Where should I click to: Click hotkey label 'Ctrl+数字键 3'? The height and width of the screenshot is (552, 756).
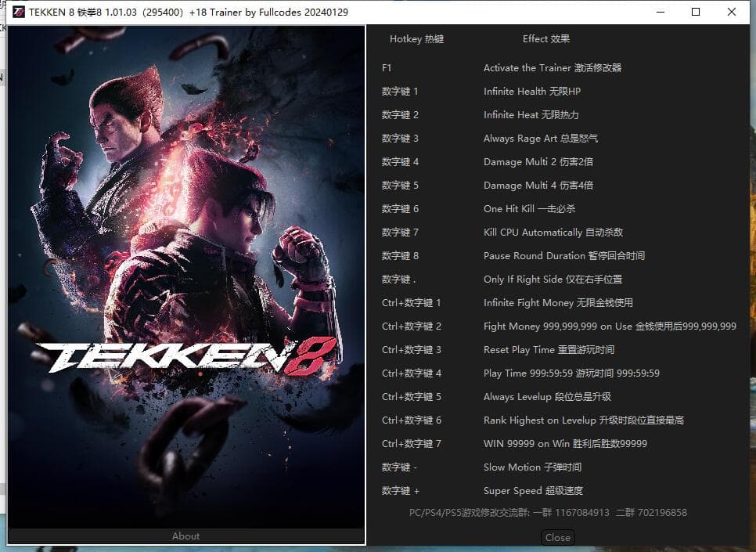[x=412, y=350]
